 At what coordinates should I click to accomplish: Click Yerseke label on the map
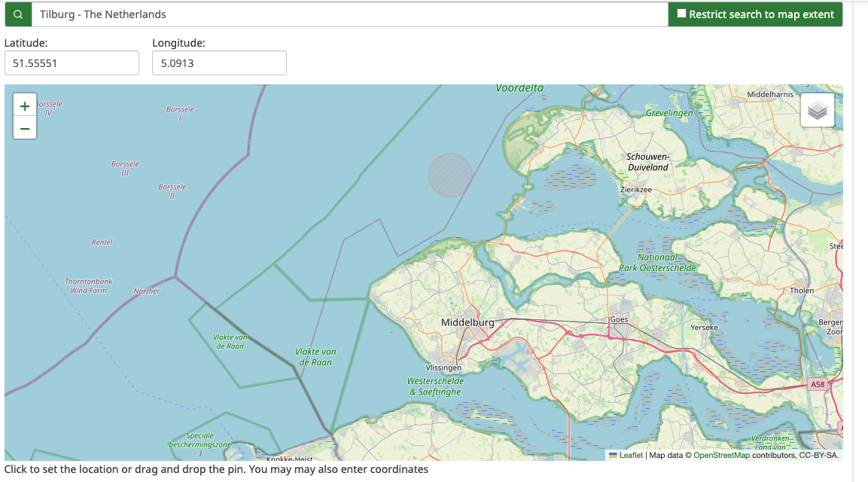point(704,328)
